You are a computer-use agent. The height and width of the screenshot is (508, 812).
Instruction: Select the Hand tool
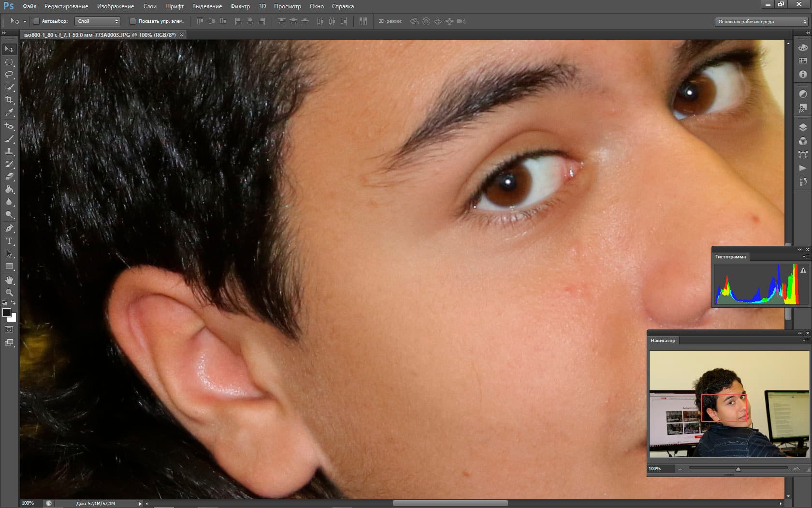(9, 280)
